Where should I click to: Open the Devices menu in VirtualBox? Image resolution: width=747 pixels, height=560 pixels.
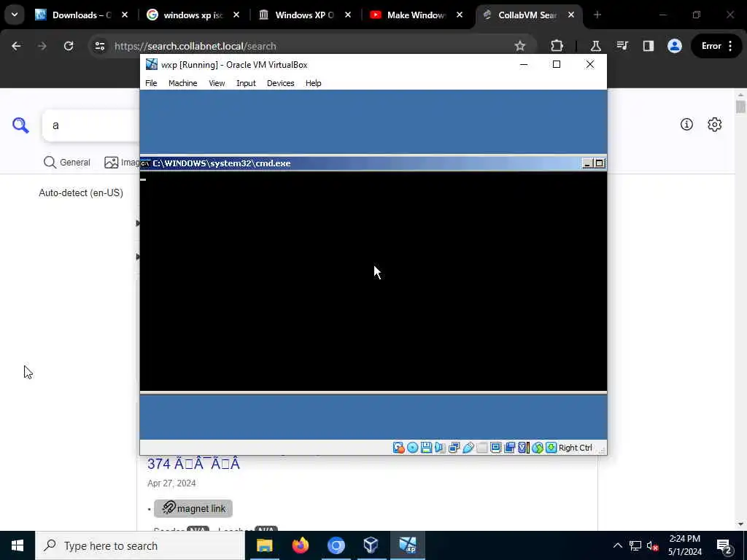[281, 83]
